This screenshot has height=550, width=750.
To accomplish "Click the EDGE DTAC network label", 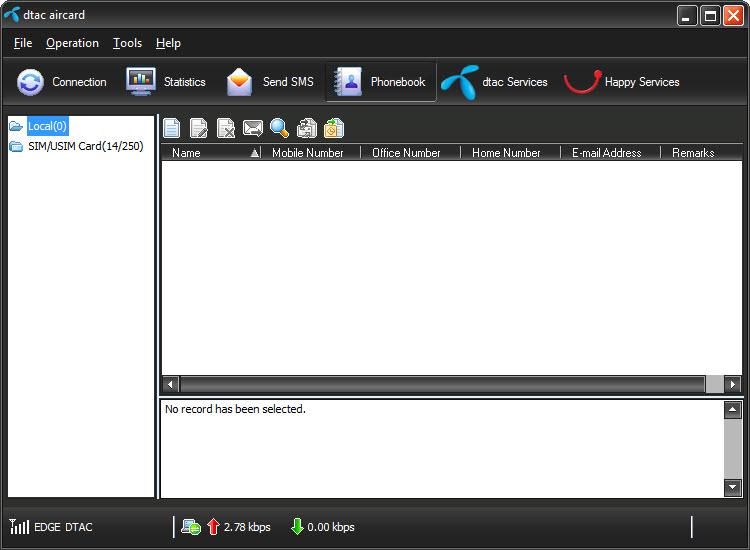I will point(63,527).
